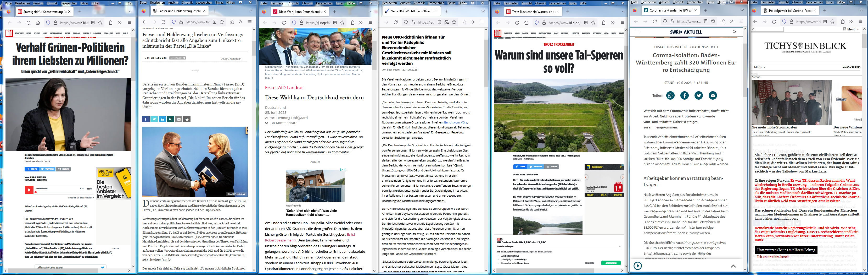Reload the Staatsgeld Bild window page
The image size is (868, 275).
pos(28,23)
